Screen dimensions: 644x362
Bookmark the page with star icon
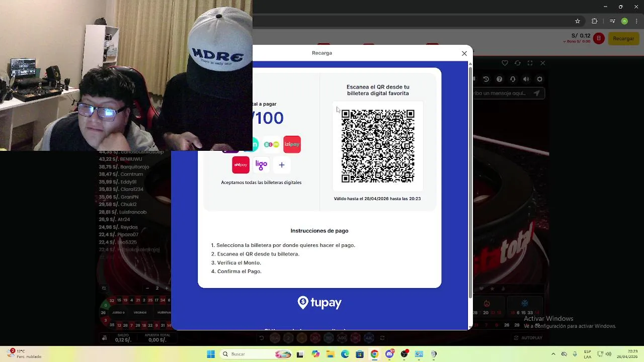(578, 21)
